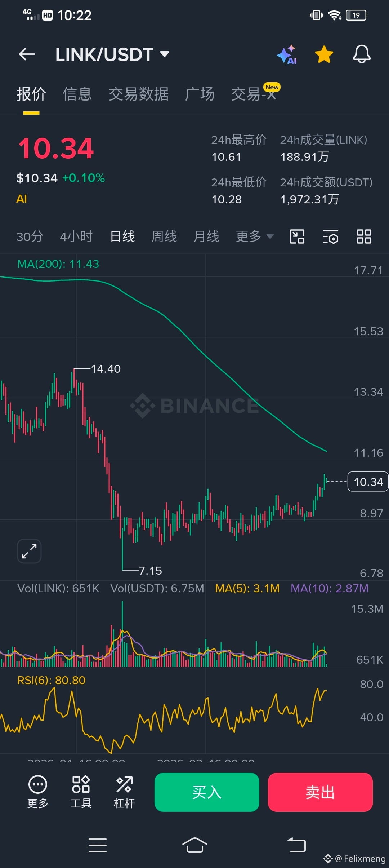Tap the RSI(6): 80.80 indicator label

pyautogui.click(x=52, y=680)
